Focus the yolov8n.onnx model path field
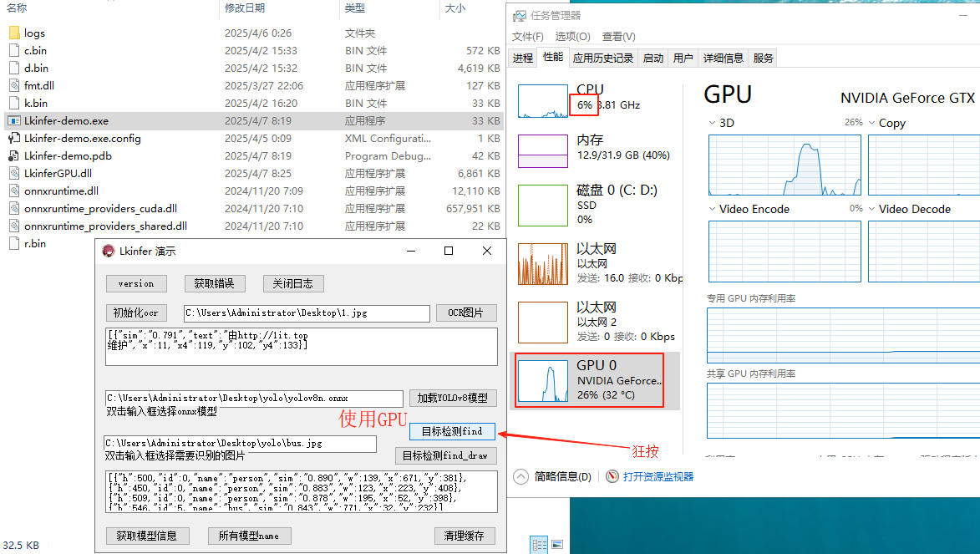Viewport: 980px width, 554px height. [x=254, y=399]
